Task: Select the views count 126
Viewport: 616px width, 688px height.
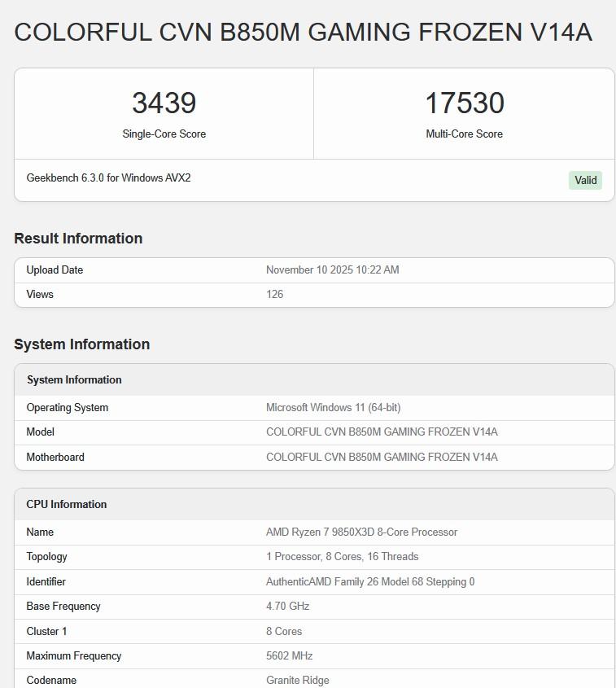Action: (274, 295)
